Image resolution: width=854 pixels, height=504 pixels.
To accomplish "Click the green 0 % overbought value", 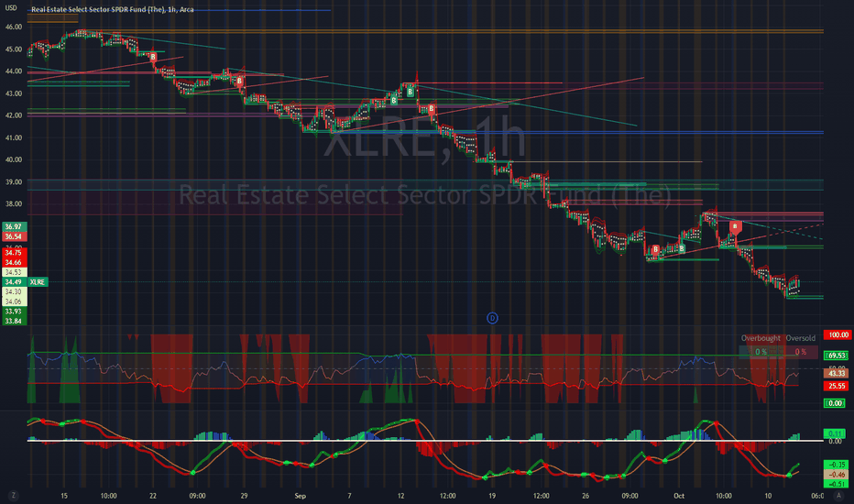I will coord(761,352).
